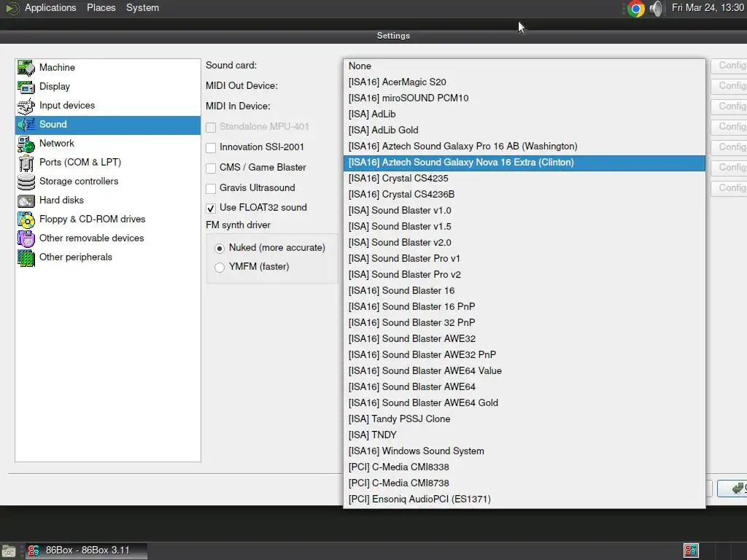Viewport: 747px width, 560px height.
Task: Select [ISA16] Windows Sound System entry
Action: click(524, 451)
